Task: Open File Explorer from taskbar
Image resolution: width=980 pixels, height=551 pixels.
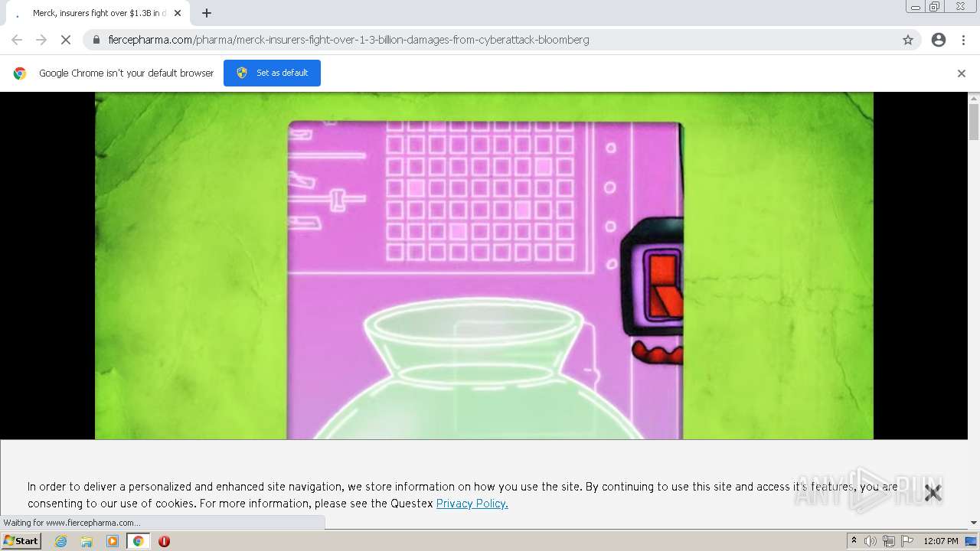Action: click(x=87, y=541)
